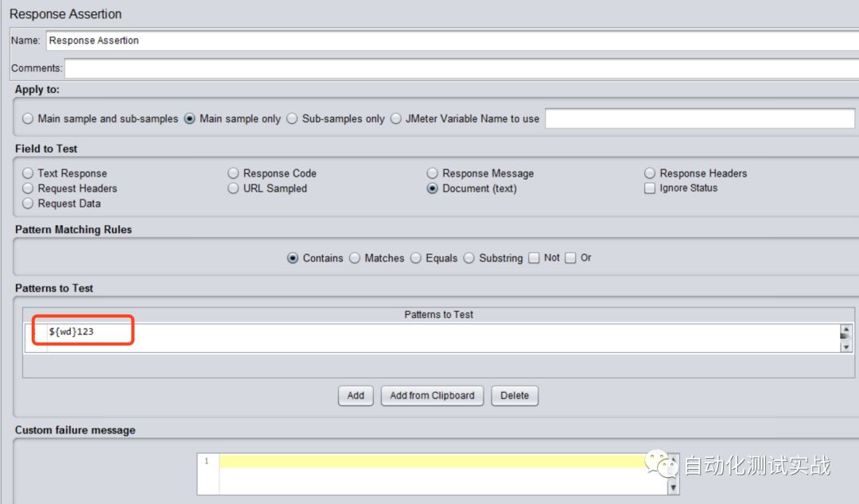Viewport: 859px width, 504px height.
Task: Select Main sample and sub-samples option
Action: click(x=28, y=119)
